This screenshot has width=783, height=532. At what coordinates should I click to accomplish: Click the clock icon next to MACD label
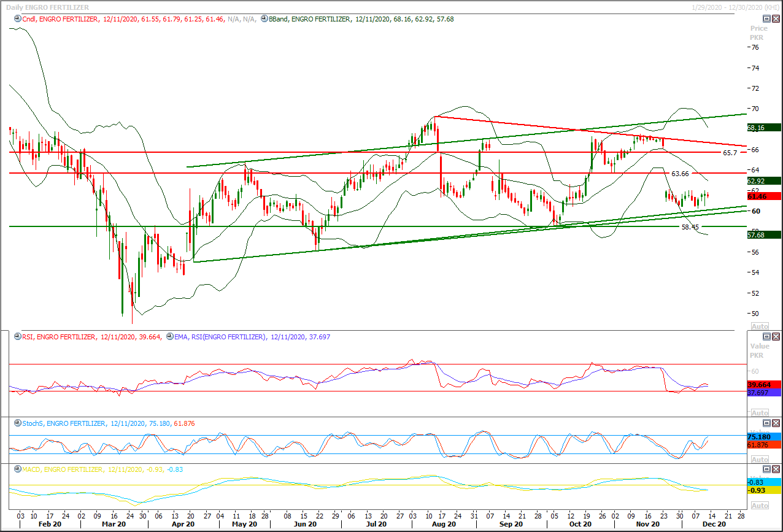17,469
